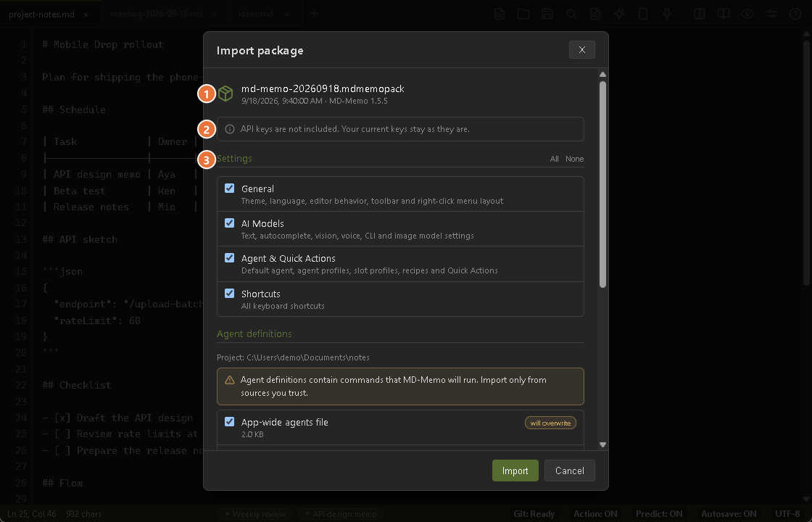Click the 'Beta test' table cell in editor
Viewport: 812px width, 522px height.
79,191
